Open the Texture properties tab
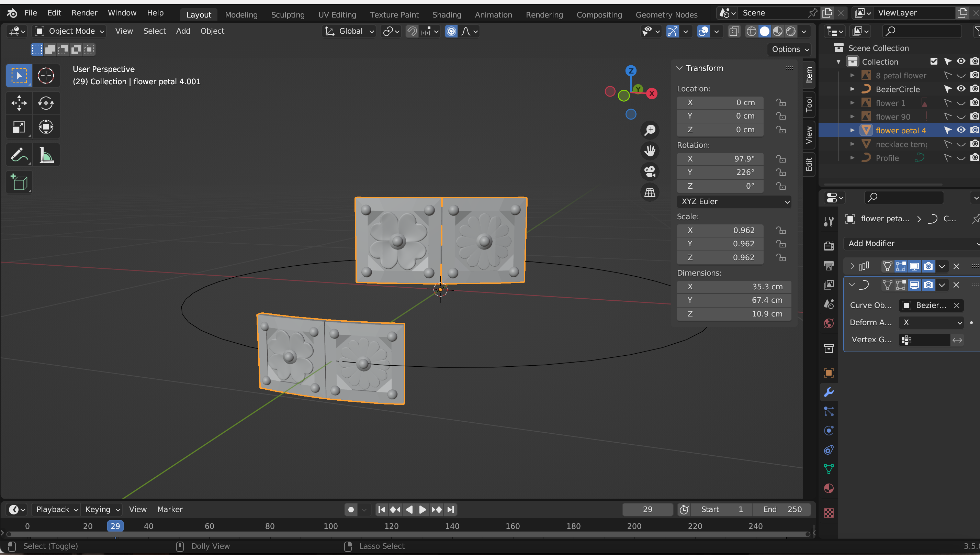980x555 pixels. pyautogui.click(x=829, y=513)
